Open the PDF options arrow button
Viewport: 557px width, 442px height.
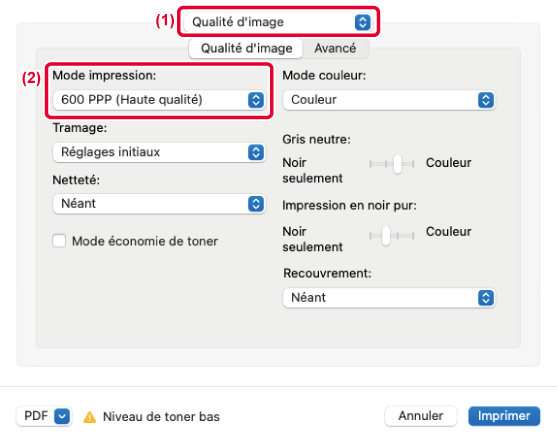coord(62,416)
